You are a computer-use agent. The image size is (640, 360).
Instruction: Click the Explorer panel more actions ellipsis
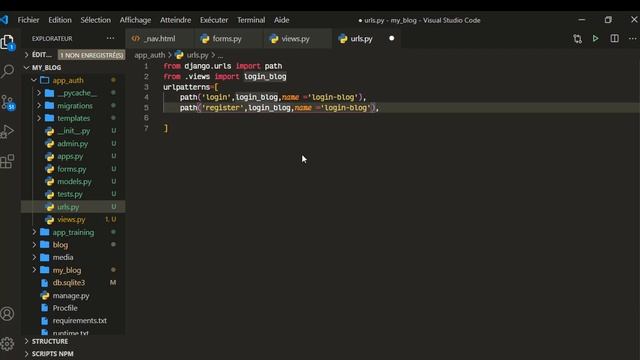click(110, 38)
